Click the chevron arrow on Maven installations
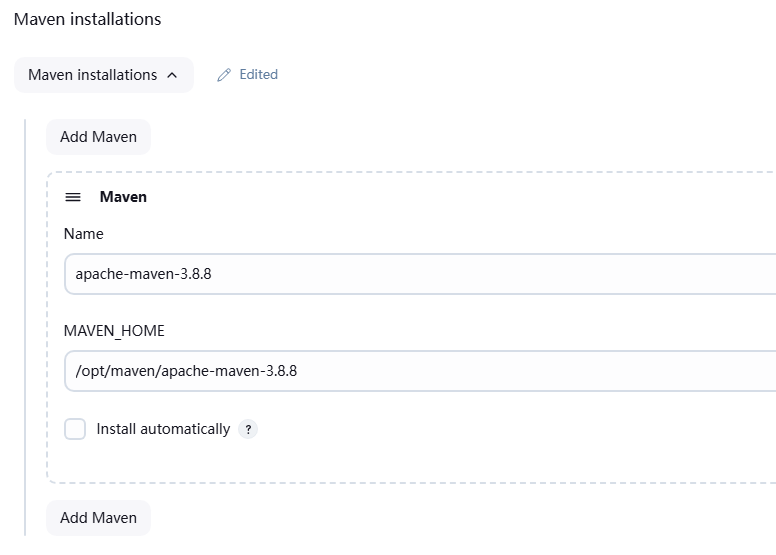Screen dimensions: 776x555 click(172, 75)
